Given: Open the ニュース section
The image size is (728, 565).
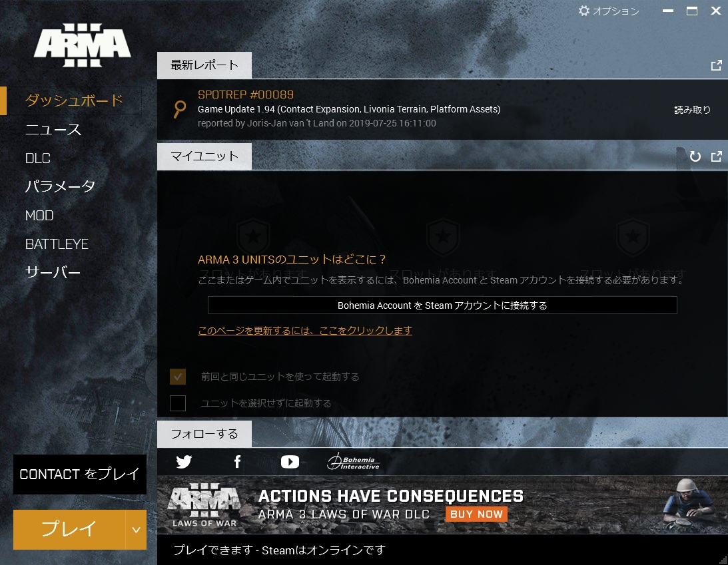Looking at the screenshot, I should tap(53, 129).
